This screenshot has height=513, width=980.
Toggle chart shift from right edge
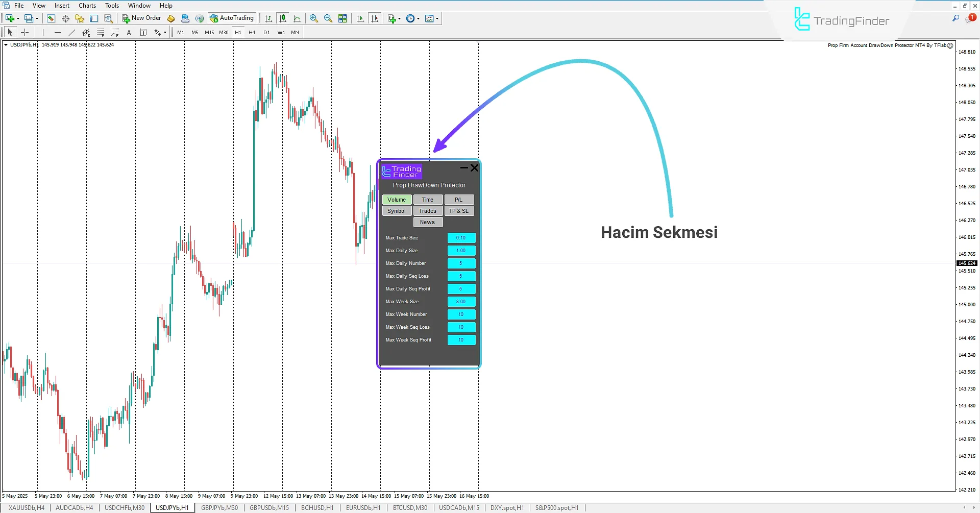point(375,18)
